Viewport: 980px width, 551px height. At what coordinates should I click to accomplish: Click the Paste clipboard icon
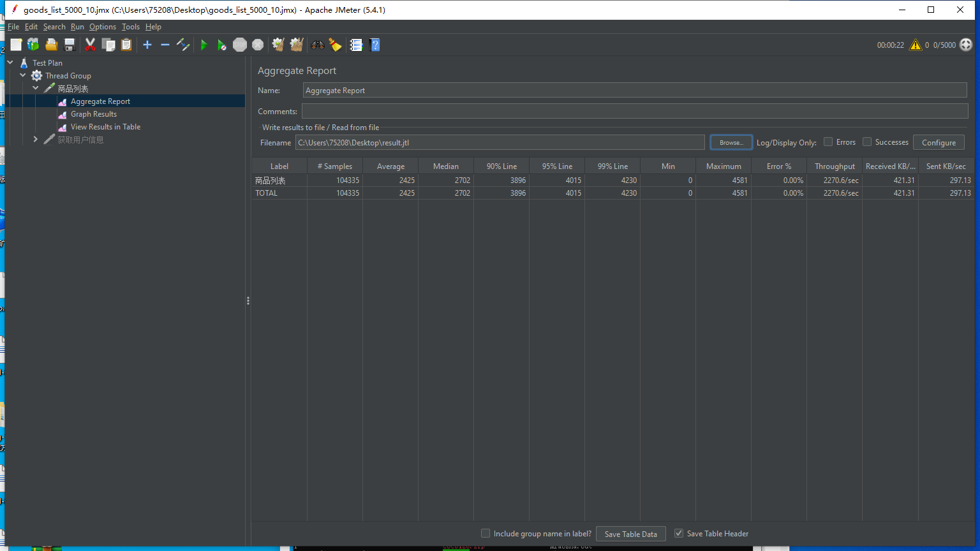pyautogui.click(x=126, y=45)
